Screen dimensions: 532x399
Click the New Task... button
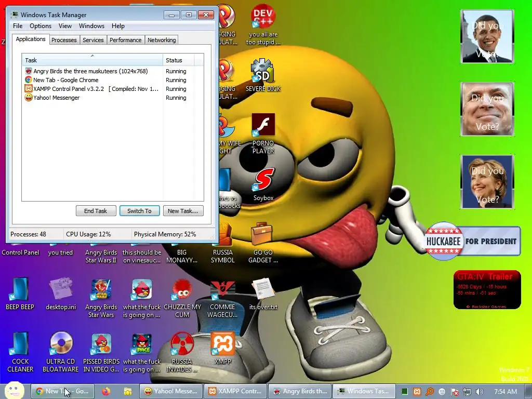(x=183, y=211)
